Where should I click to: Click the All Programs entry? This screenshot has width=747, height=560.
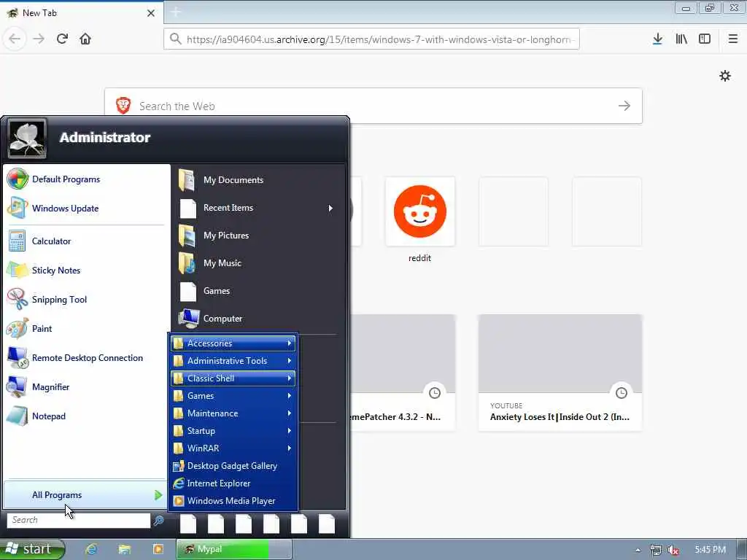tap(85, 495)
